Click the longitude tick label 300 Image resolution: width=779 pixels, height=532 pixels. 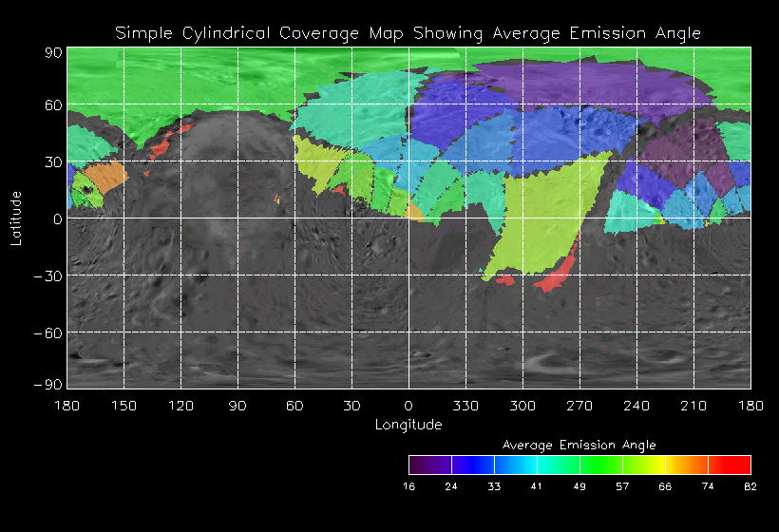coord(522,406)
